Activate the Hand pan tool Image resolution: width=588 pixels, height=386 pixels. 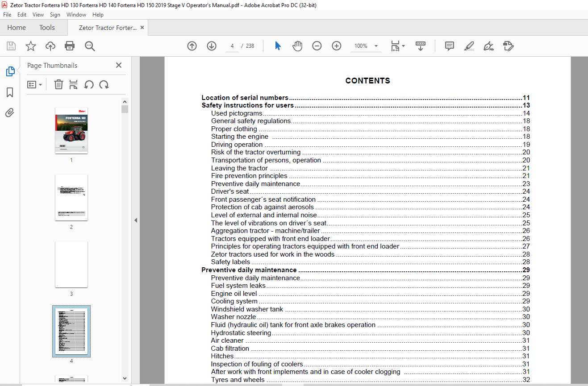click(x=297, y=46)
